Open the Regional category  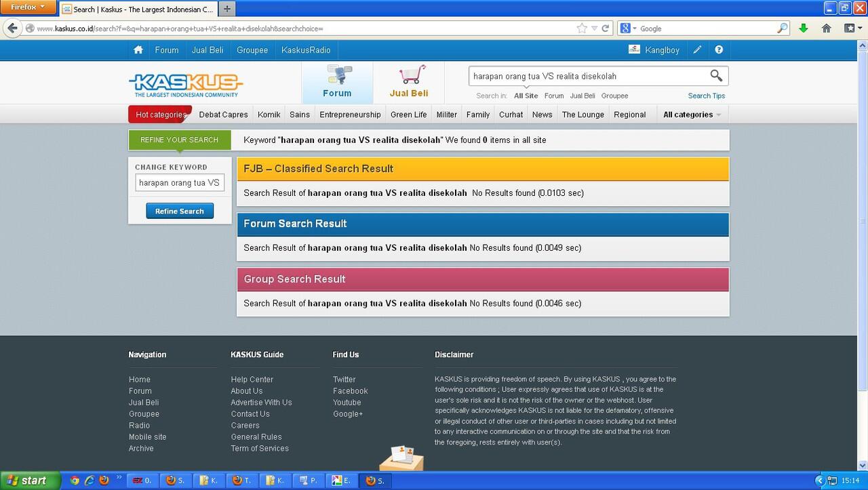(630, 115)
